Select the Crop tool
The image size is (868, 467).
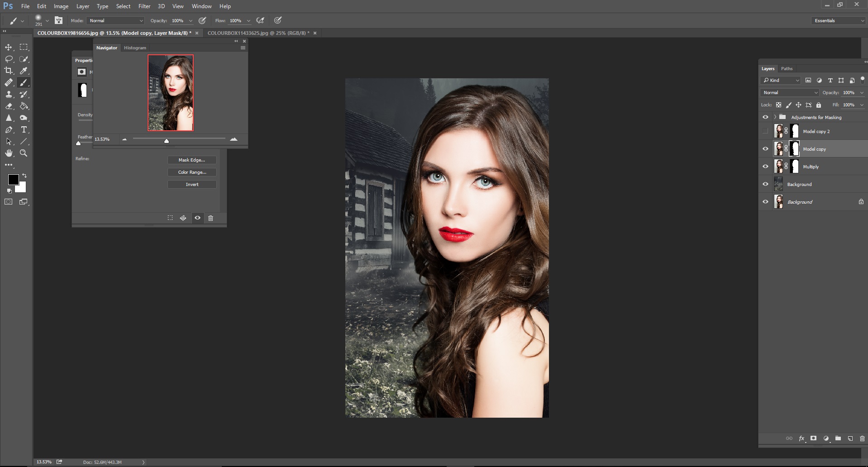[x=9, y=71]
